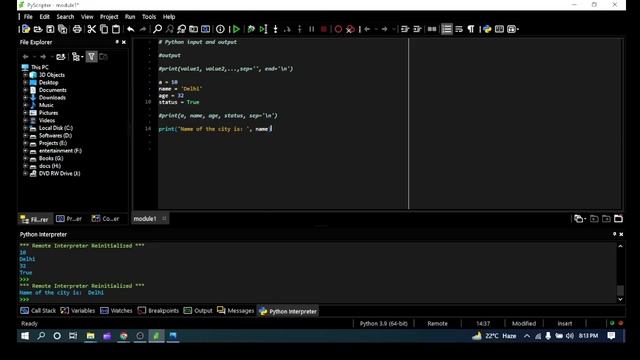Click the Windows Start button
The image size is (640, 360).
pos(25,336)
